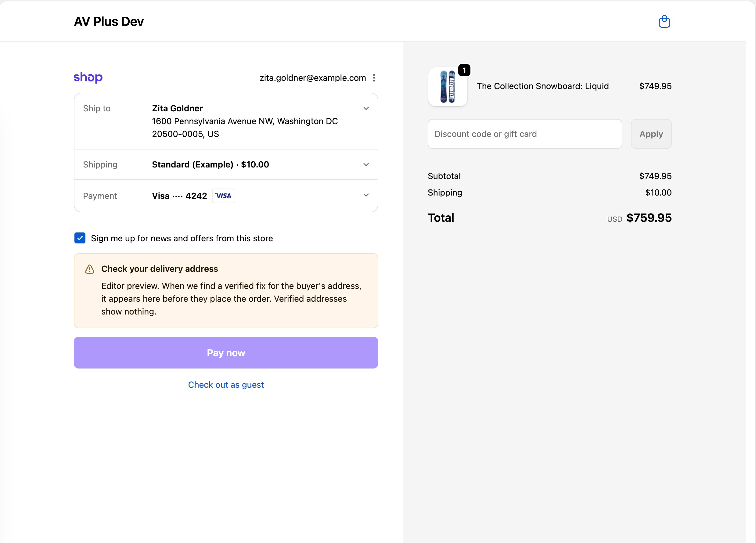Expand the Shipping method chevron

click(x=366, y=164)
